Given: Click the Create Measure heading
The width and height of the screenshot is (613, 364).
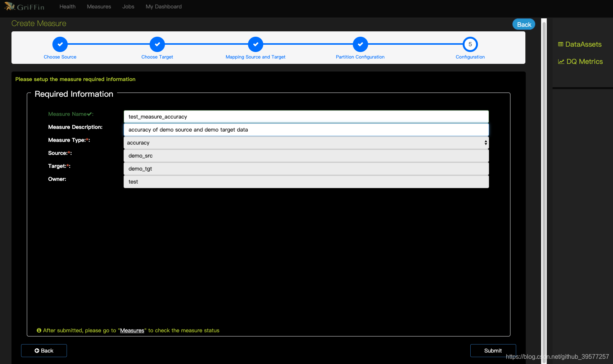Looking at the screenshot, I should pyautogui.click(x=39, y=23).
